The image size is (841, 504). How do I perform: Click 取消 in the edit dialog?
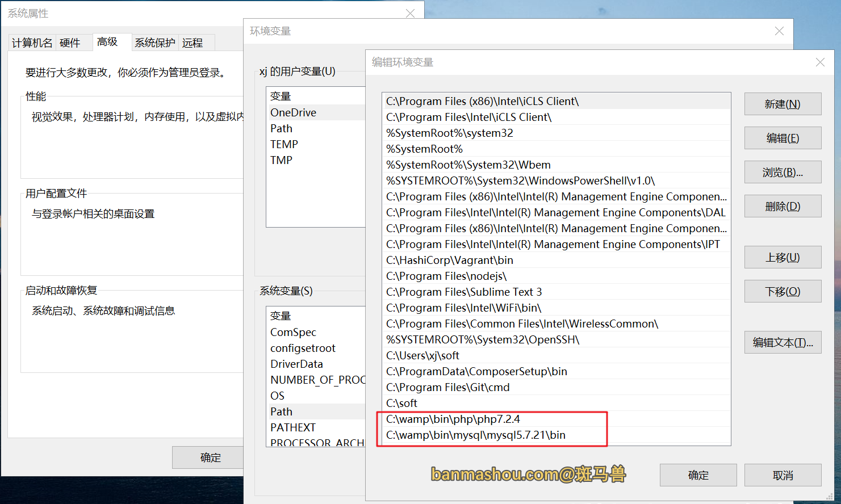782,476
